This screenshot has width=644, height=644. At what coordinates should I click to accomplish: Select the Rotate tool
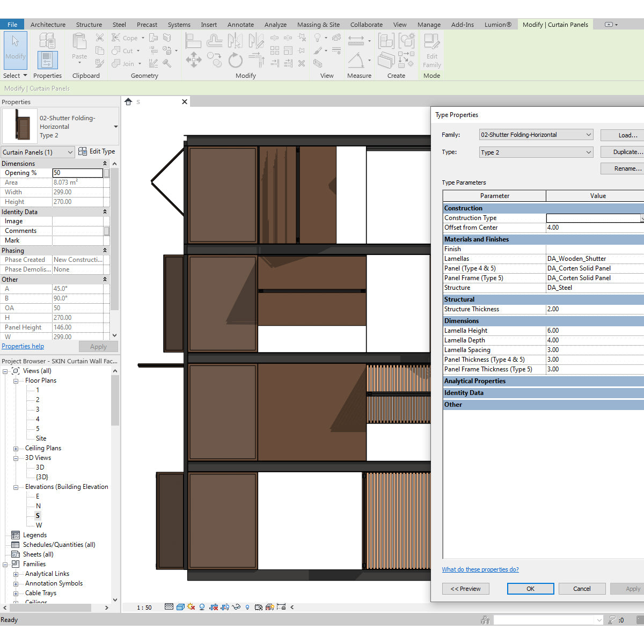pos(236,60)
